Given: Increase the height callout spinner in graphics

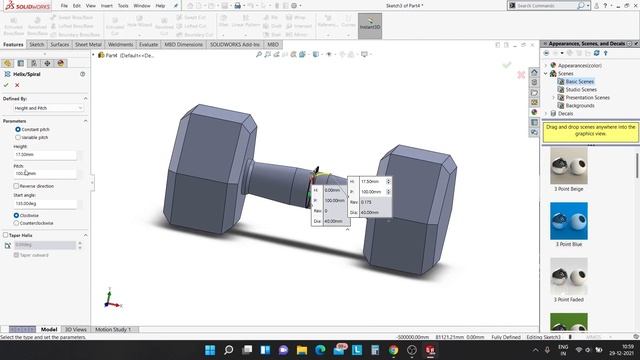Looking at the screenshot, I should (x=388, y=180).
